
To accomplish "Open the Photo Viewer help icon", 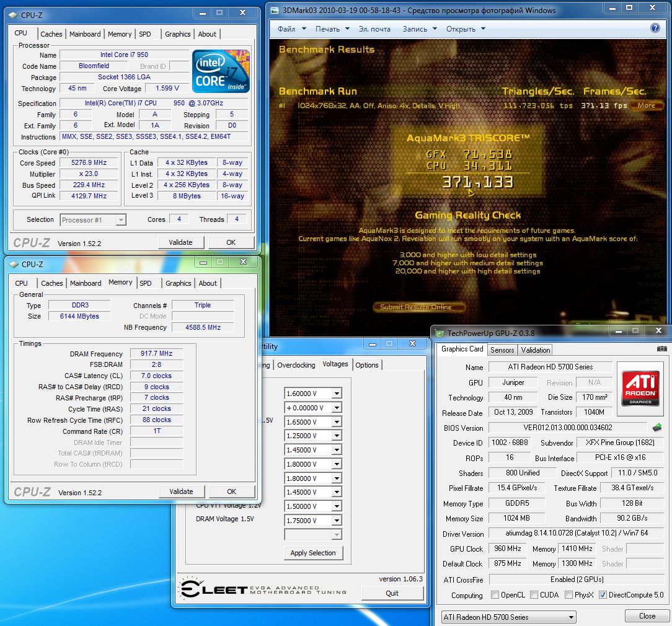I will pos(655,29).
